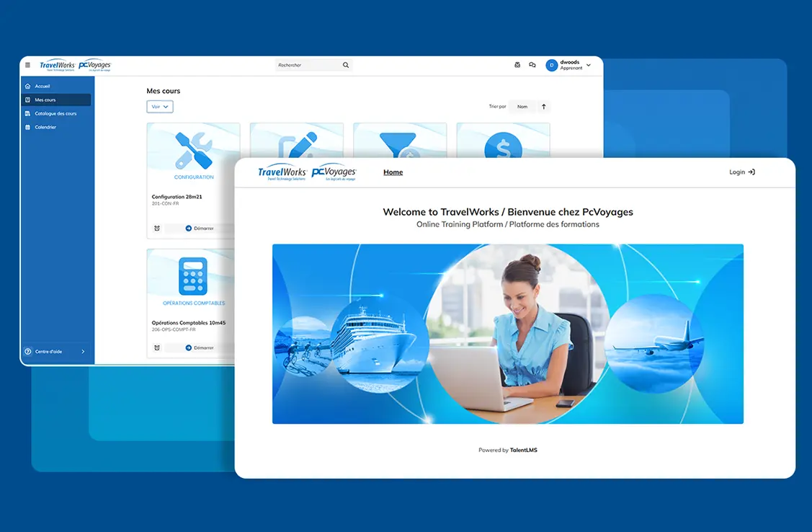
Task: Click the Opérations Comptables 10m45 title
Action: pyautogui.click(x=189, y=323)
